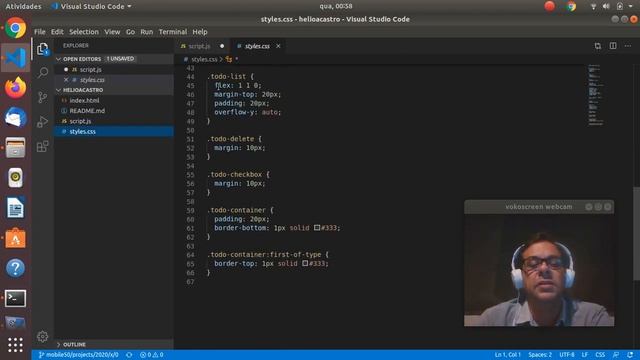Click the branch name in the status bar

79,355
